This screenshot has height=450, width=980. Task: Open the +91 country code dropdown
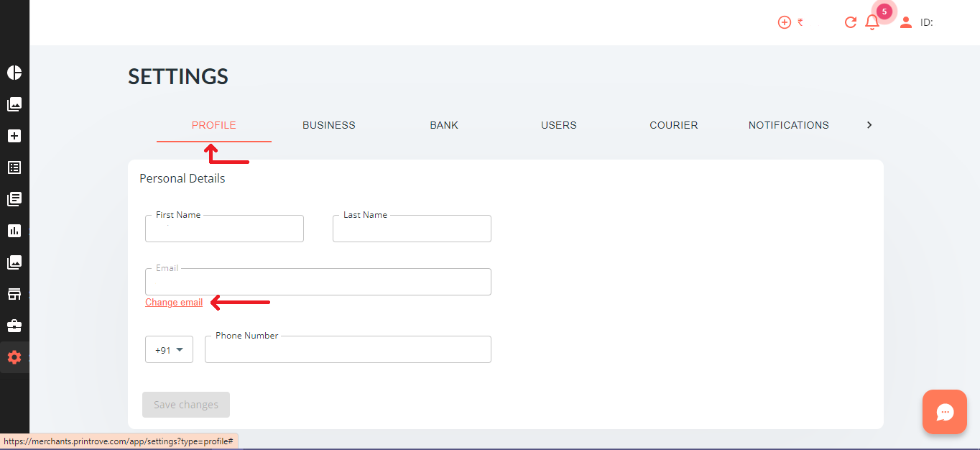tap(169, 349)
